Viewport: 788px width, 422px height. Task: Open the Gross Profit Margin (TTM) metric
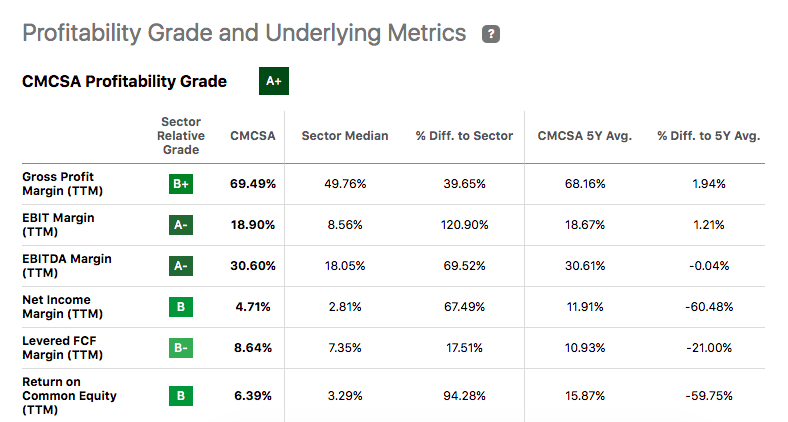65,184
